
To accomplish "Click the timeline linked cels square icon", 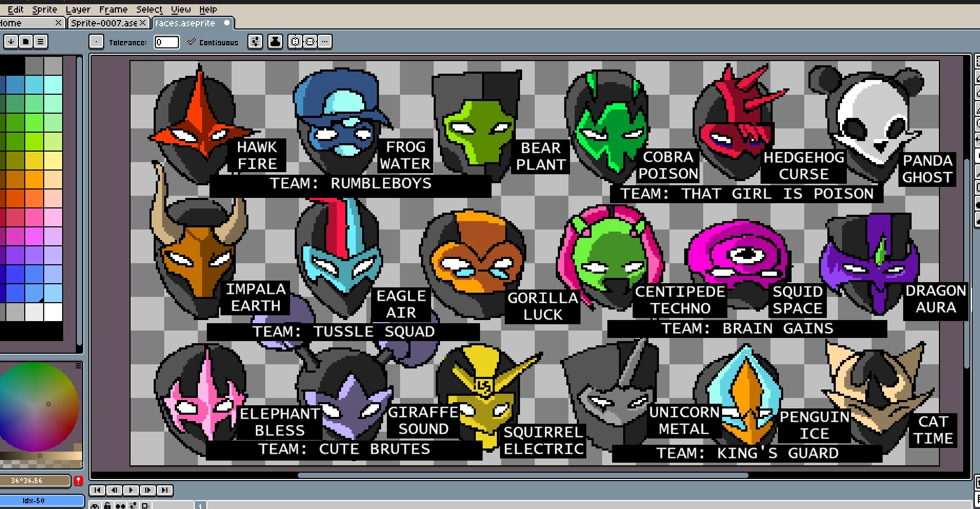I will [145, 506].
